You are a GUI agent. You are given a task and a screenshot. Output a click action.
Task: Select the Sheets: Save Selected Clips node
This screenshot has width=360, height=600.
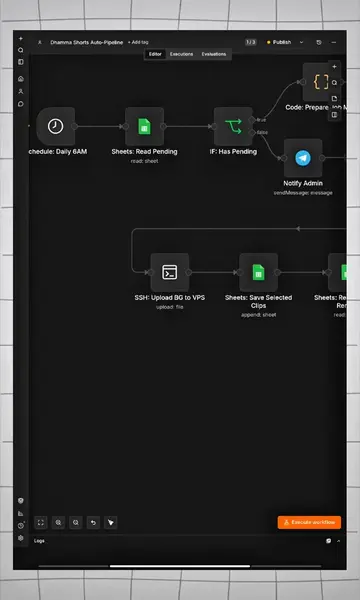tap(258, 272)
